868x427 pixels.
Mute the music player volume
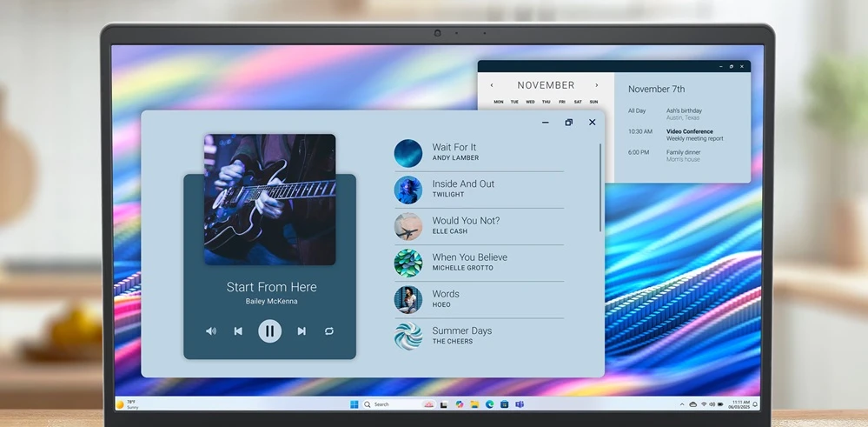pyautogui.click(x=211, y=331)
